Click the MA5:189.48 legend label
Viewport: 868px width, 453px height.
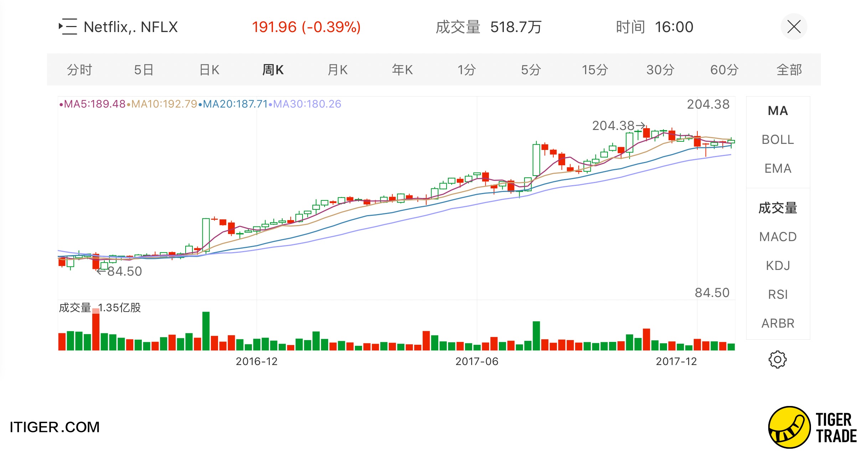point(92,104)
